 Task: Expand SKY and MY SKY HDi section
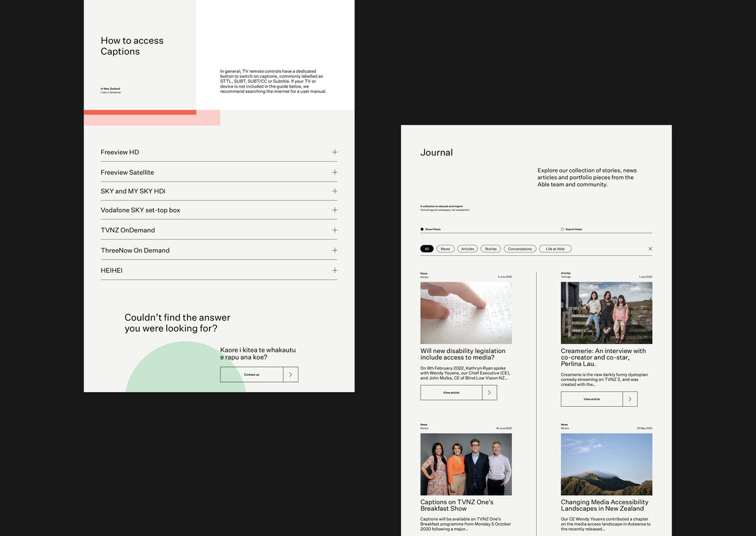(x=219, y=191)
